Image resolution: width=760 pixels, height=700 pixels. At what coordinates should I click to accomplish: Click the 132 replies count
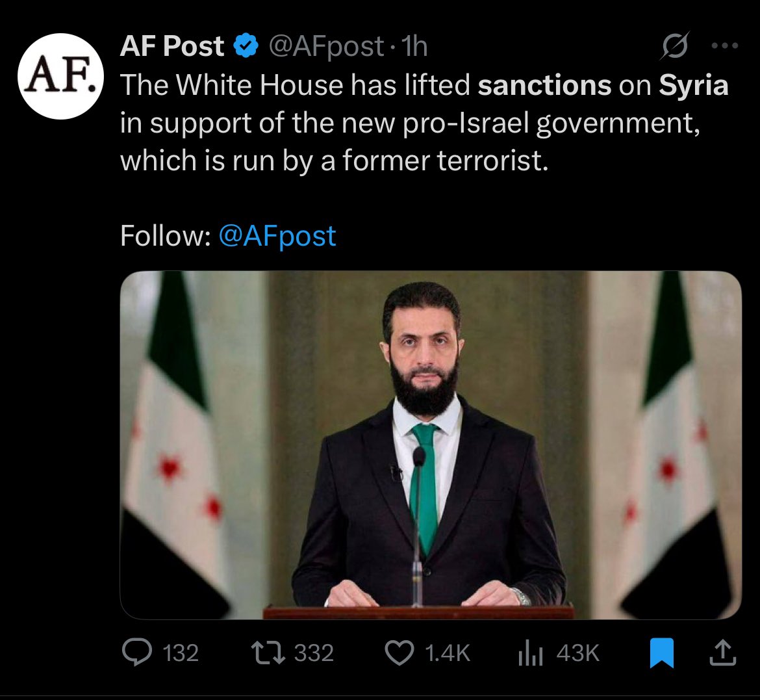[x=181, y=653]
